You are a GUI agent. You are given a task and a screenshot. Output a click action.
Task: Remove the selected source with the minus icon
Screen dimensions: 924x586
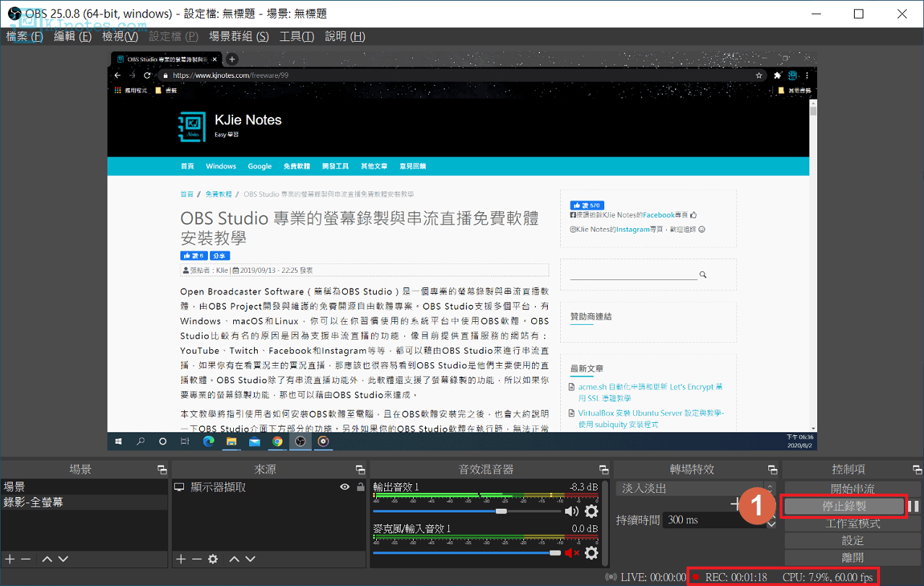coord(196,559)
